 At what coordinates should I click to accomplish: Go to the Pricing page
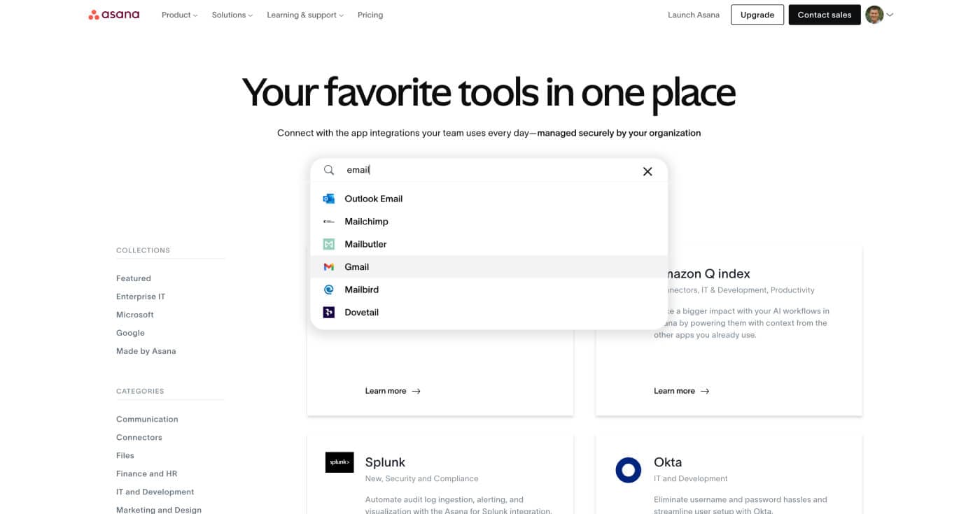pyautogui.click(x=370, y=15)
